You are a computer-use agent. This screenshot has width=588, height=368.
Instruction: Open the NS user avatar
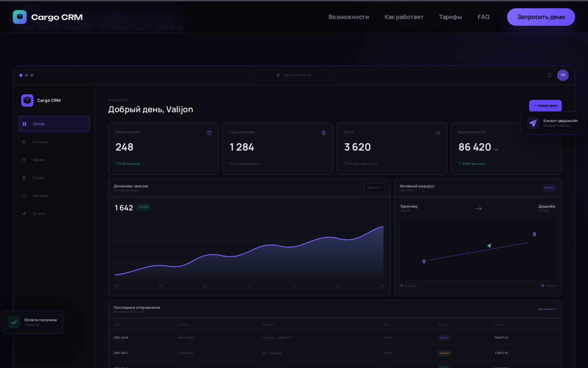(563, 75)
